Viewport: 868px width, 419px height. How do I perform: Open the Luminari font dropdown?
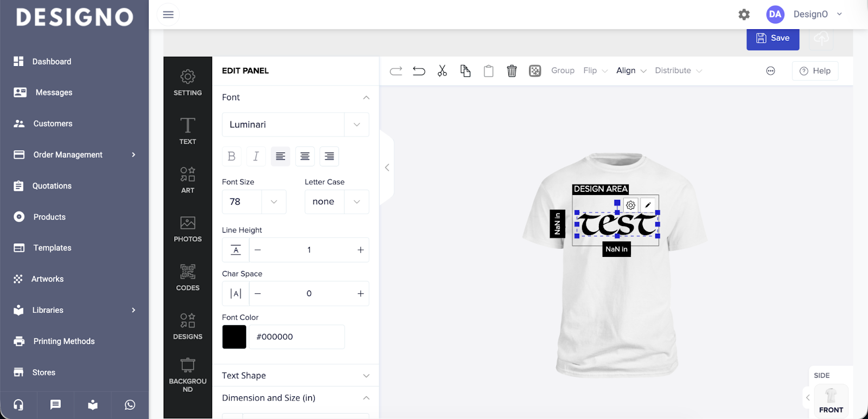pos(295,125)
